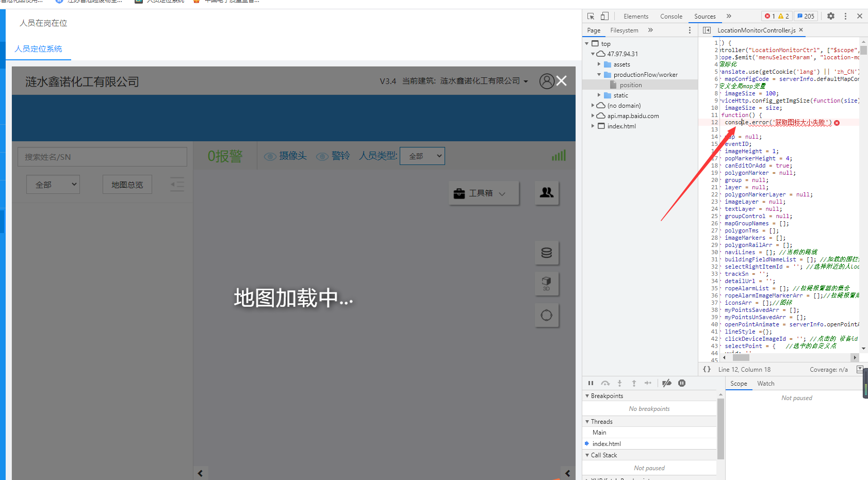The image size is (868, 480).
Task: Collapse the top frame tree node
Action: [587, 44]
